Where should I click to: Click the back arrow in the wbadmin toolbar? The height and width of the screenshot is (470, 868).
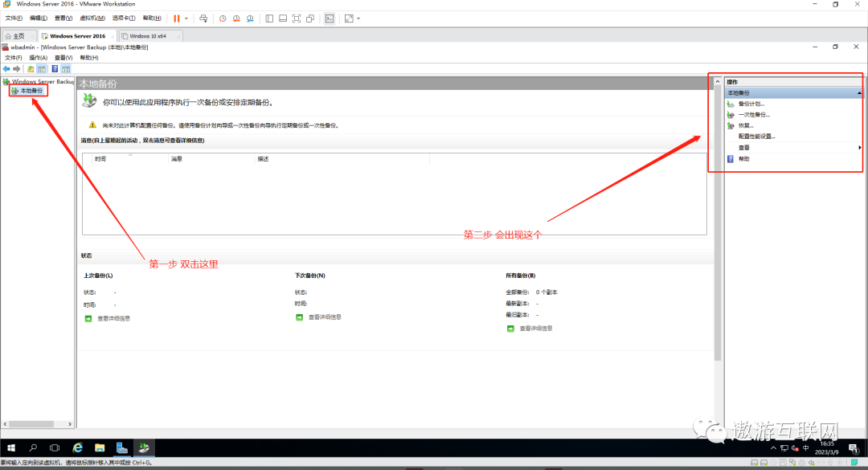pyautogui.click(x=6, y=68)
